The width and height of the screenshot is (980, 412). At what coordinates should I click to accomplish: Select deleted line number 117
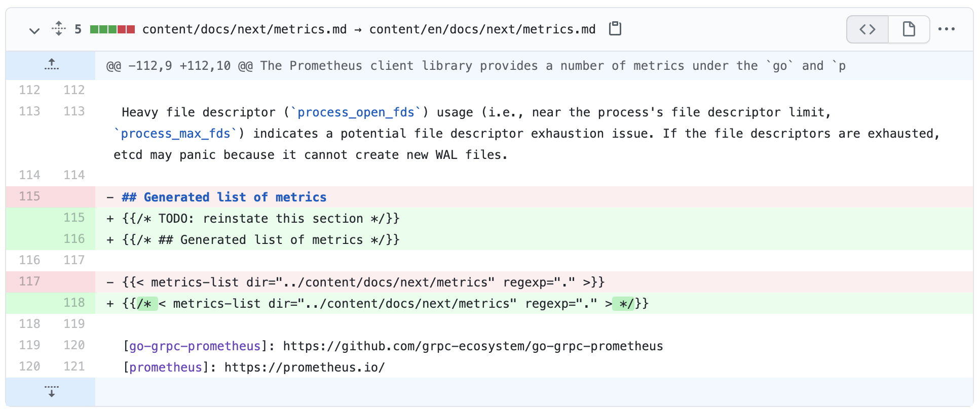29,281
